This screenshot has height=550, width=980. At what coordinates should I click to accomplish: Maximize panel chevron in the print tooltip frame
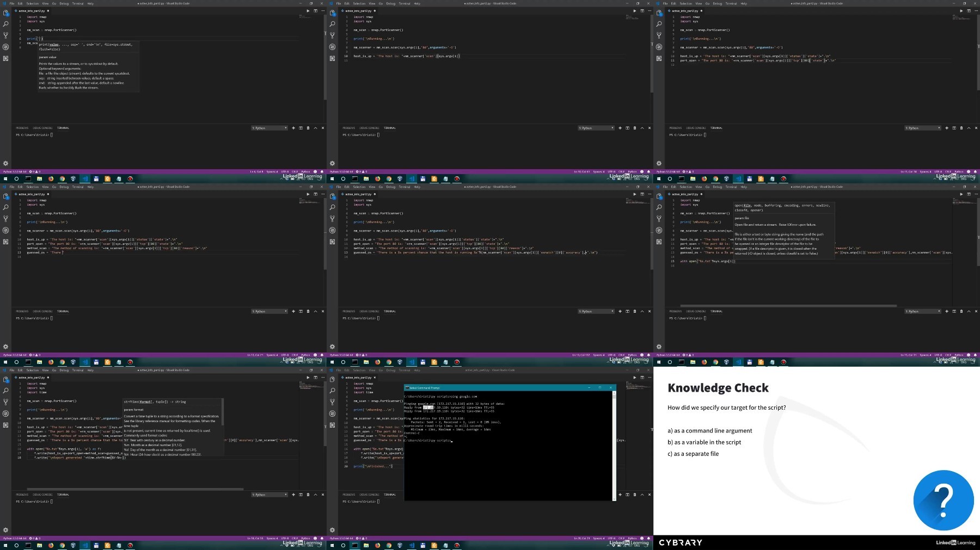[315, 128]
